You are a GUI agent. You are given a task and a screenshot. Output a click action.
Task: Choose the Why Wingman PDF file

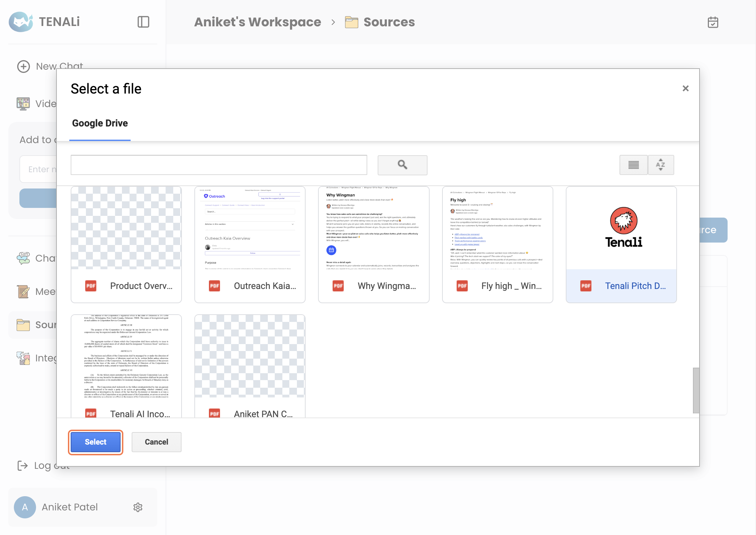373,244
